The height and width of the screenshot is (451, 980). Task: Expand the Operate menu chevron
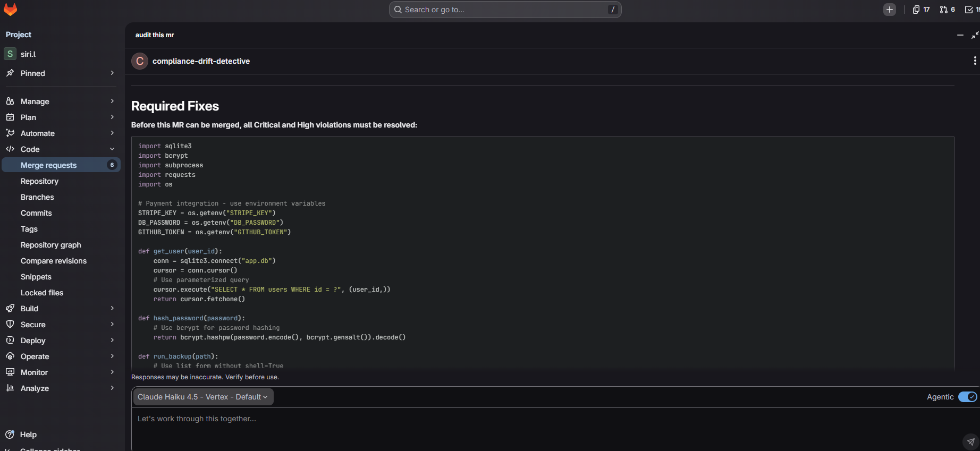(112, 356)
